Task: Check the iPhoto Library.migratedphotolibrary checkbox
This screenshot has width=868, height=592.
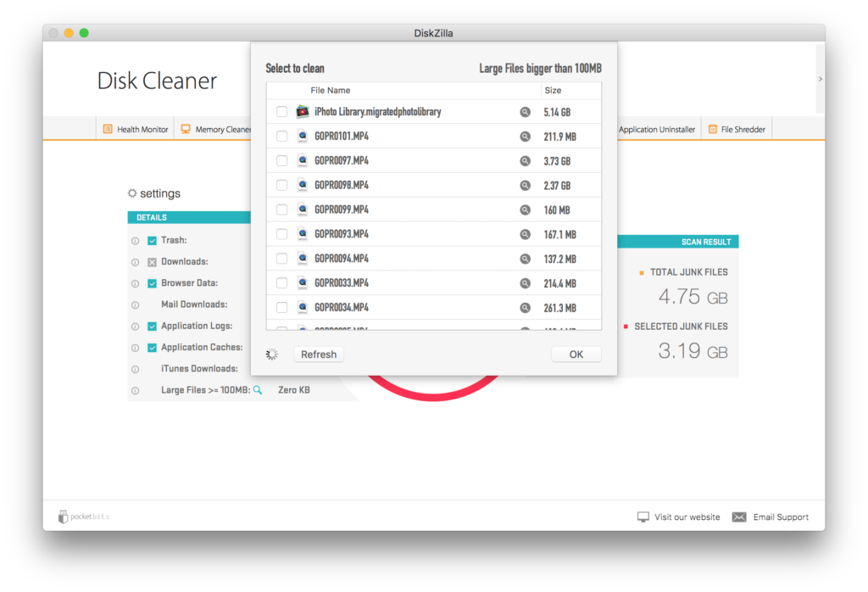Action: click(x=281, y=112)
